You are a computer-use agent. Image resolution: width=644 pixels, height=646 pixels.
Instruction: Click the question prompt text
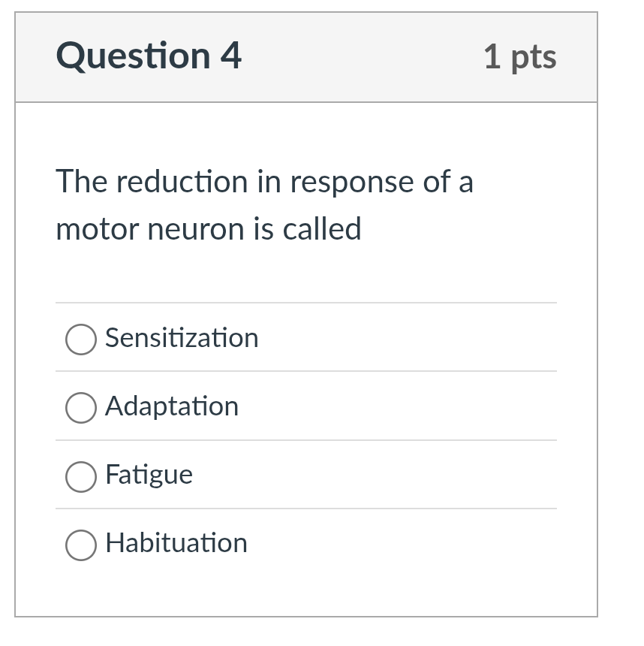[264, 204]
